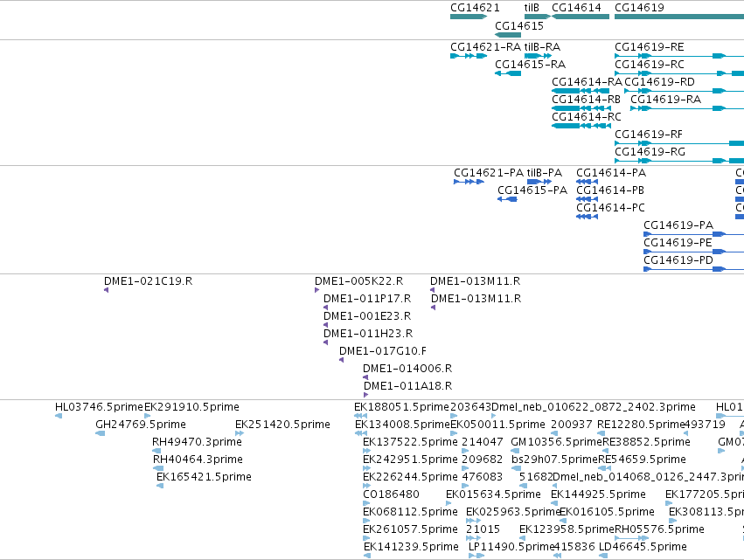Open EST EK137522.5prime

pyautogui.click(x=366, y=452)
